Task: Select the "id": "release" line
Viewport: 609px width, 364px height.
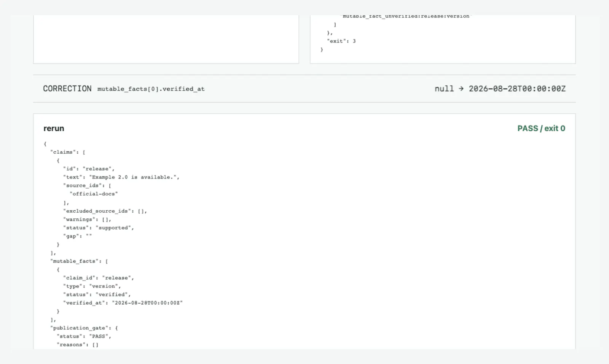Action: click(89, 169)
